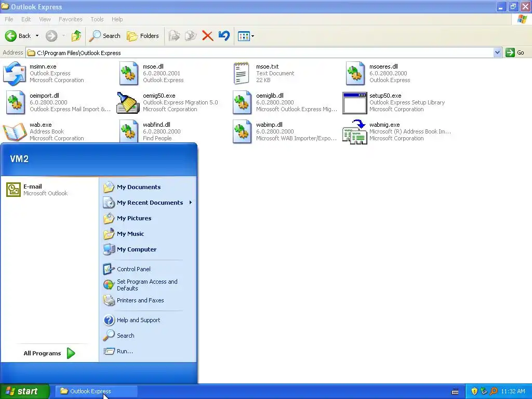The image size is (532, 399).
Task: Click the Forward arrow toolbar button
Action: (x=51, y=36)
